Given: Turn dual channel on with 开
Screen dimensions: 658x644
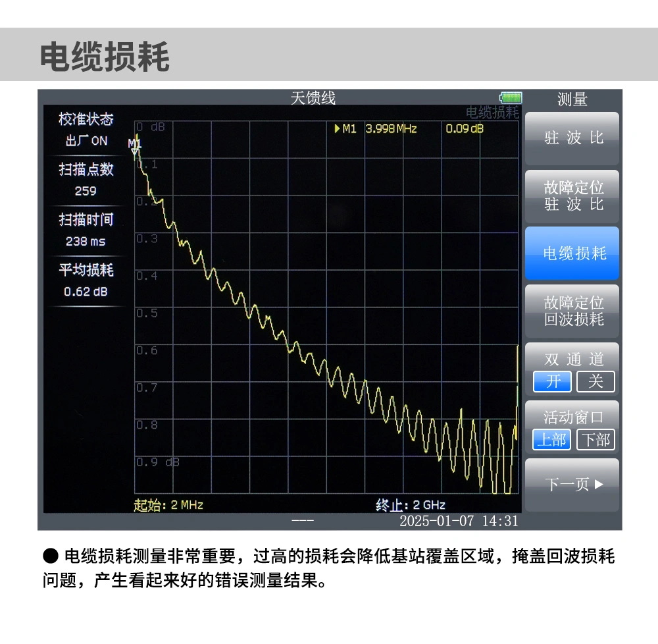Looking at the screenshot, I should click(x=552, y=382).
